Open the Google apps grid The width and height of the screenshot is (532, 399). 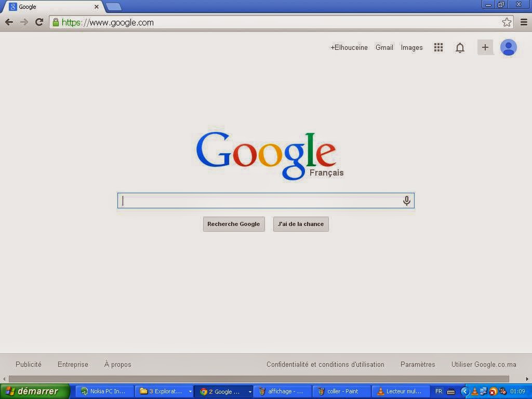point(438,47)
